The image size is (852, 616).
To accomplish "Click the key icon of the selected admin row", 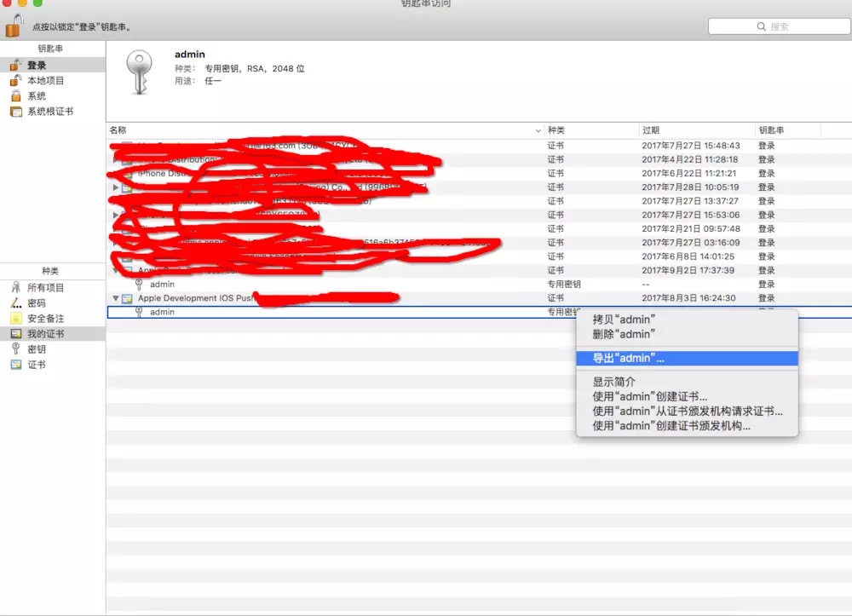I will click(139, 312).
